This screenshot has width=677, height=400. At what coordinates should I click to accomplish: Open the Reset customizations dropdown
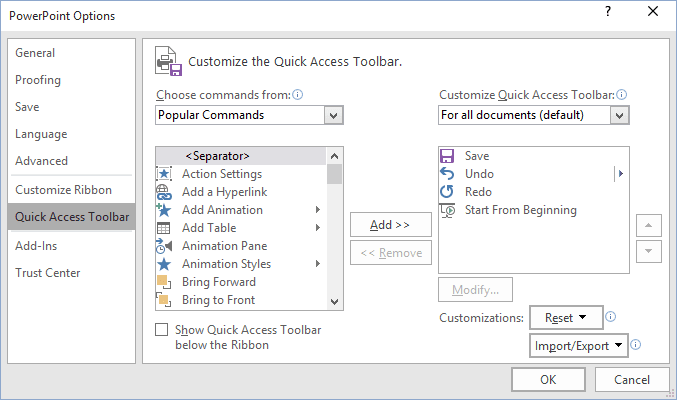(x=565, y=318)
